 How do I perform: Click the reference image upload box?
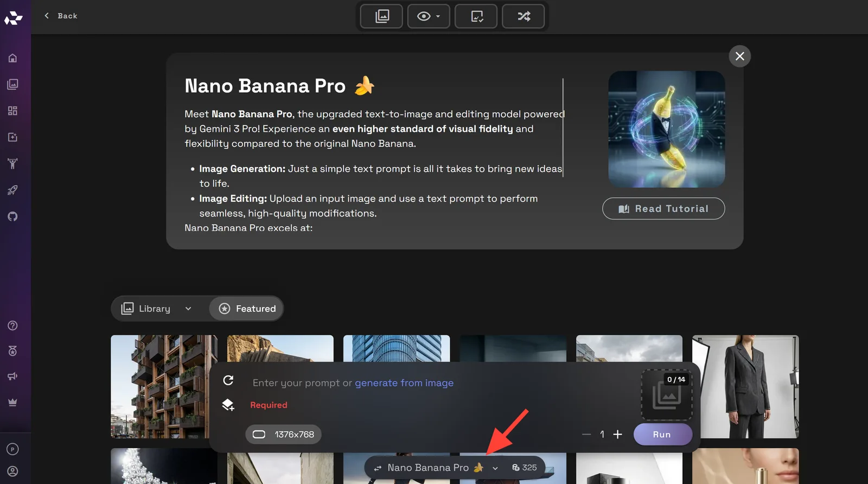(667, 395)
